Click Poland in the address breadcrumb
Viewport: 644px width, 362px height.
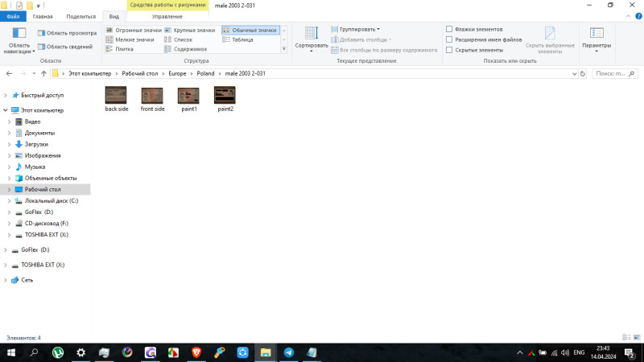[x=204, y=73]
